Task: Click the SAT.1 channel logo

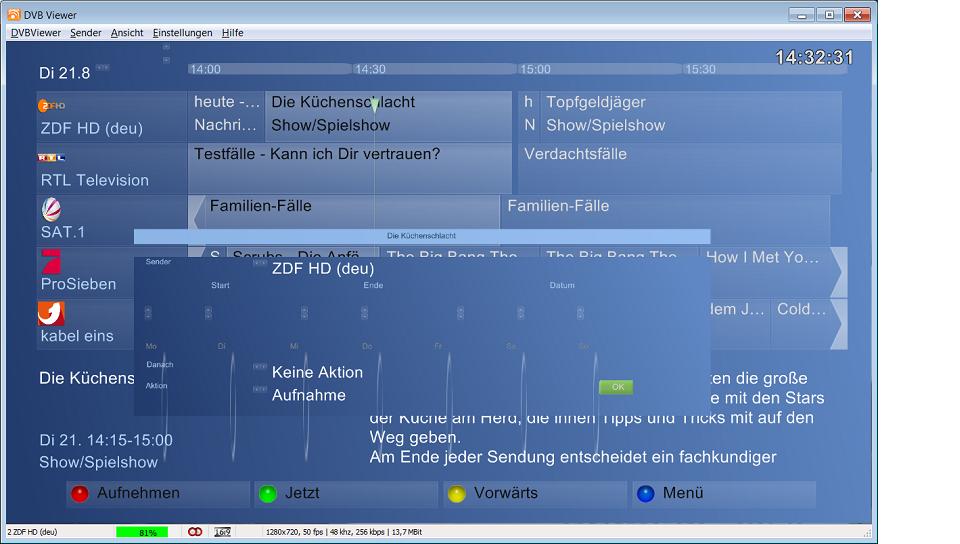Action: [x=51, y=210]
